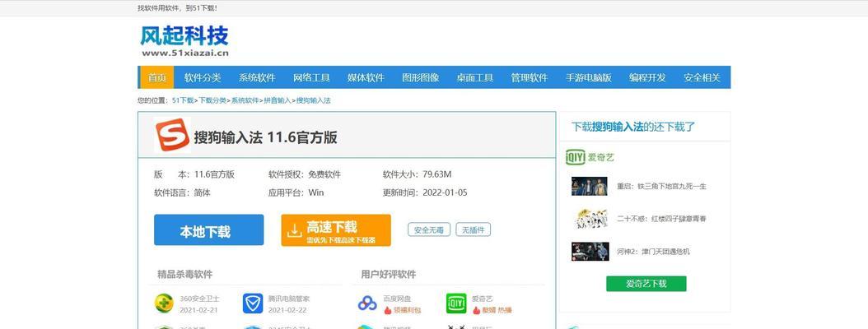Viewport: 868px width, 329px height.
Task: Open 图形图像 navigation item
Action: (421, 77)
